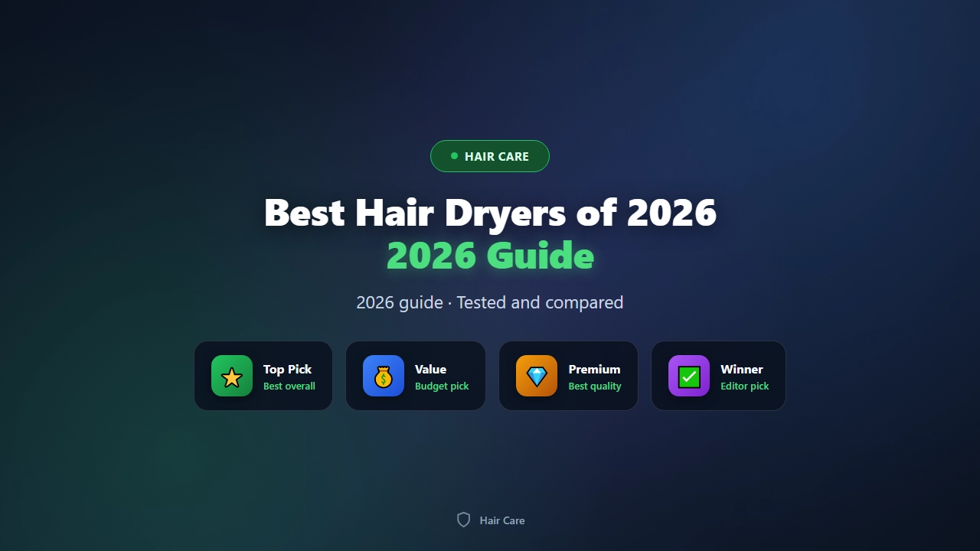Click the green '2026 Guide' heading

490,256
